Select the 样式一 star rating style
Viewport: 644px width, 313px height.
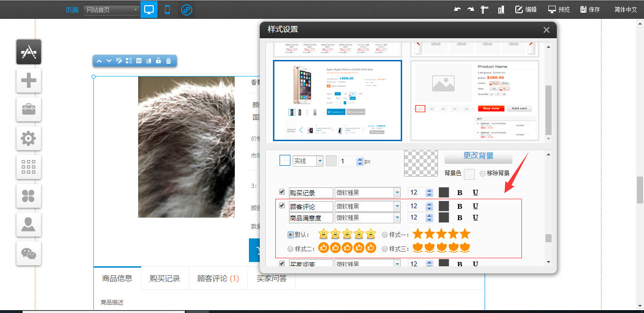click(385, 235)
